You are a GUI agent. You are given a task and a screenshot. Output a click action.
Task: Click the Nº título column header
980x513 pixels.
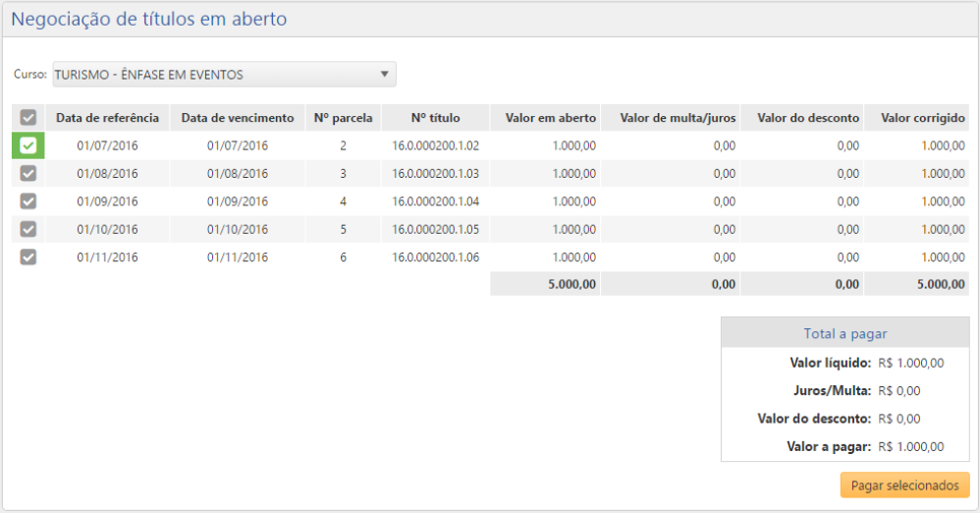[x=435, y=118]
